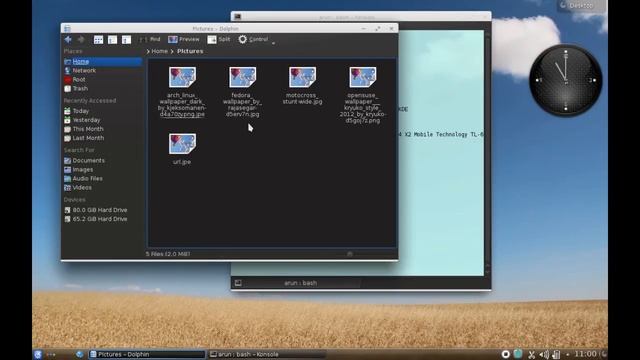The image size is (640, 360).
Task: Open the Control menu in Dolphin
Action: pyautogui.click(x=253, y=39)
